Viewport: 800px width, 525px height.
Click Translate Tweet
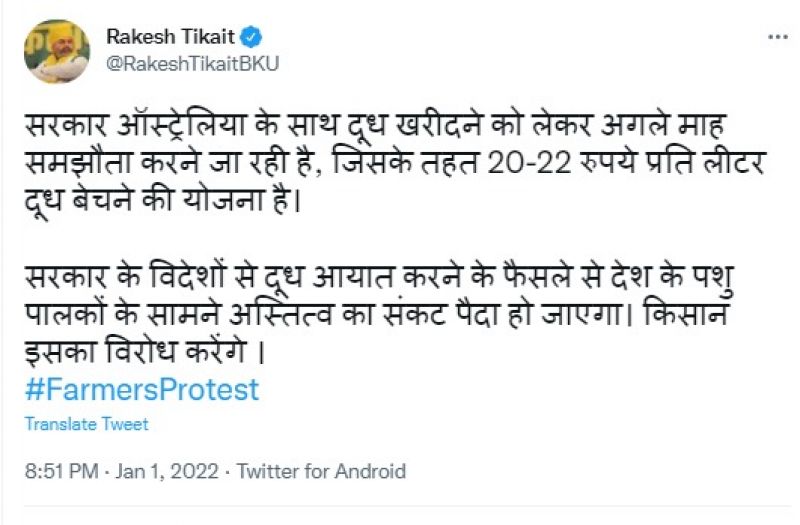pyautogui.click(x=87, y=424)
